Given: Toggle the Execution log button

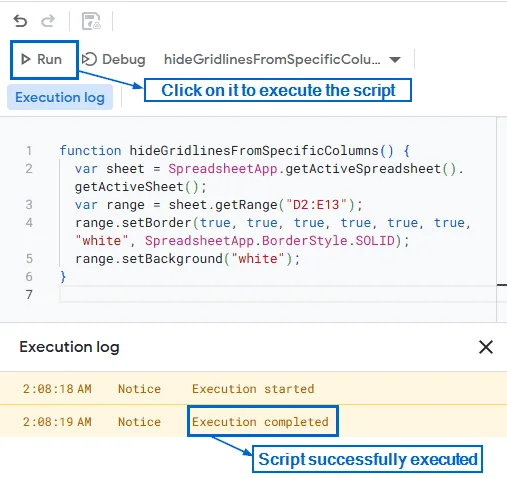Looking at the screenshot, I should [60, 97].
